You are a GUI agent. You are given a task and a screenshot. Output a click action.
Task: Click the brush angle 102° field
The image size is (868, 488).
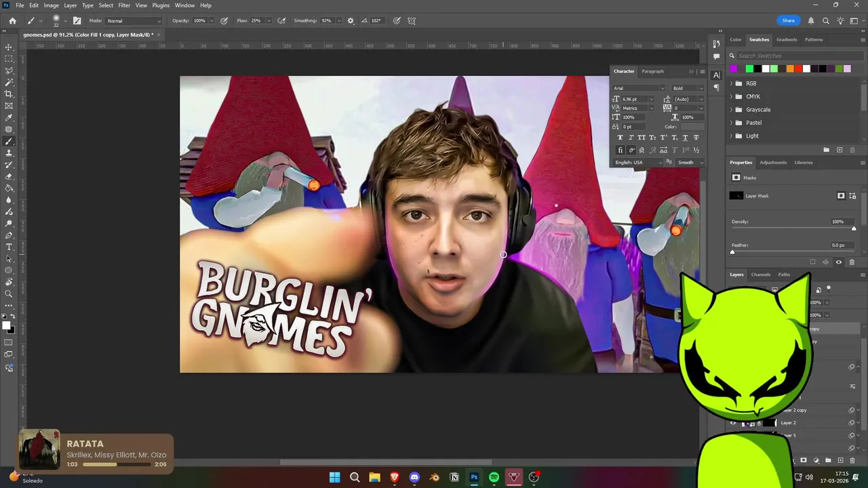pos(376,20)
